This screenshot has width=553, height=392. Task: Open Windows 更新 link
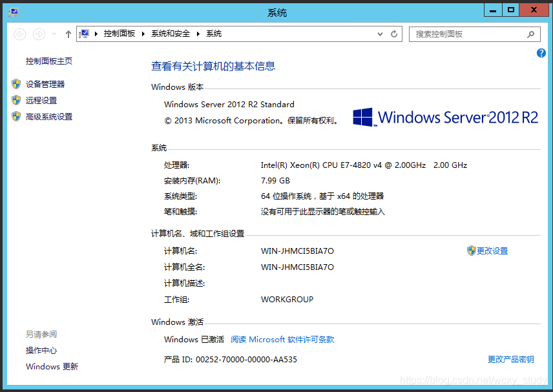[x=52, y=367]
